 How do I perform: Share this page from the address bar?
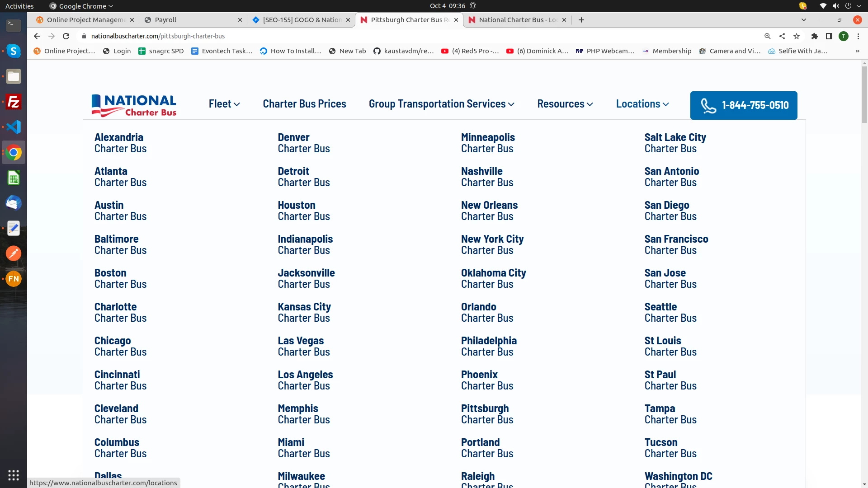[782, 36]
